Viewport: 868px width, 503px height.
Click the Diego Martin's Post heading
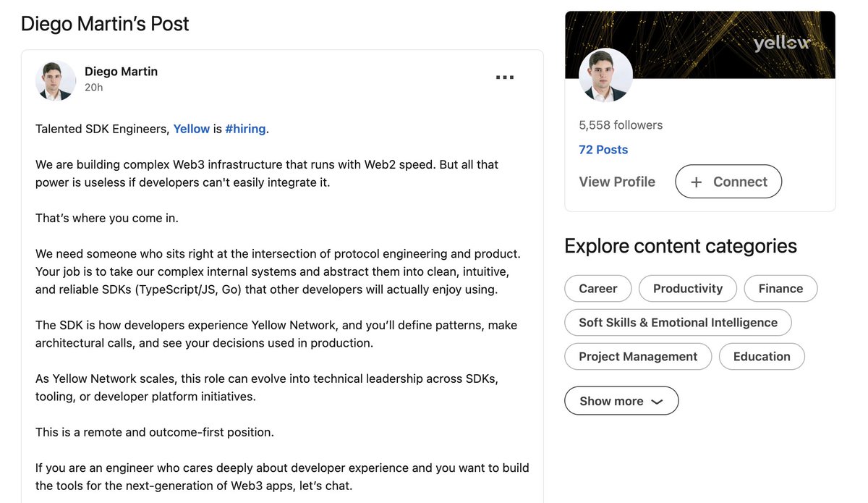pyautogui.click(x=105, y=23)
